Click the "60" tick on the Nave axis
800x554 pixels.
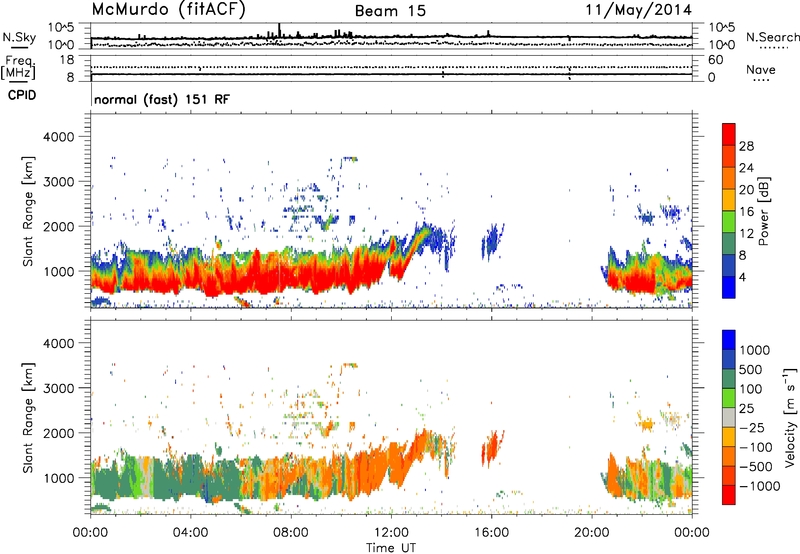coord(715,60)
